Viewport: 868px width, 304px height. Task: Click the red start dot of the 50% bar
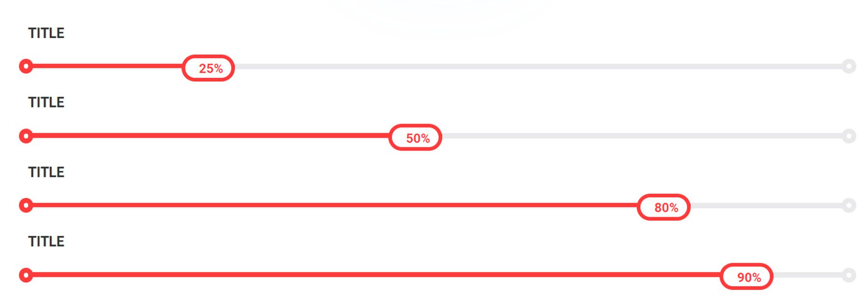coord(26,136)
